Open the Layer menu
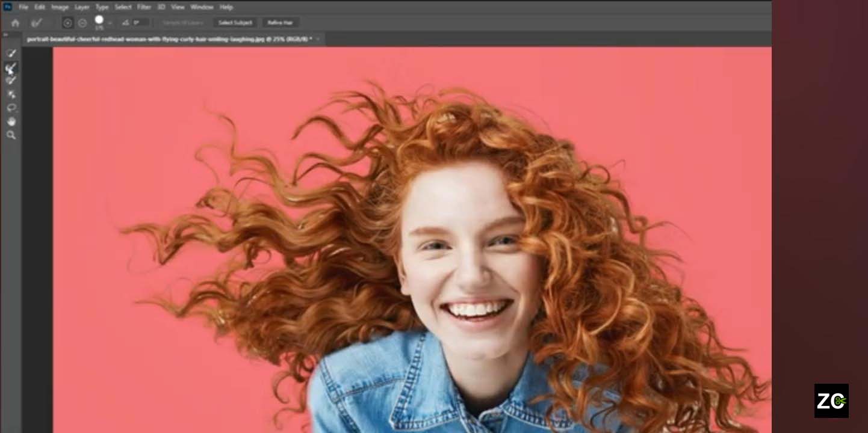The image size is (868, 433). click(82, 7)
